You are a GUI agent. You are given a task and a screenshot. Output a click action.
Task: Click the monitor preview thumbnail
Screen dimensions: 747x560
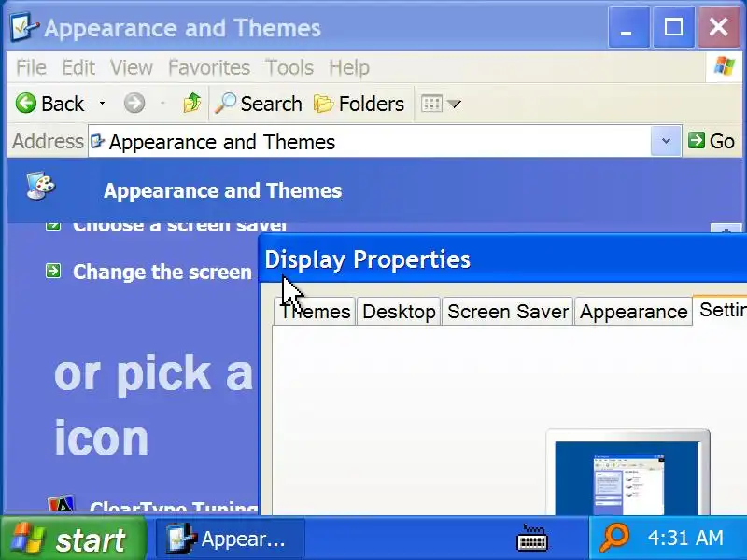pyautogui.click(x=627, y=472)
